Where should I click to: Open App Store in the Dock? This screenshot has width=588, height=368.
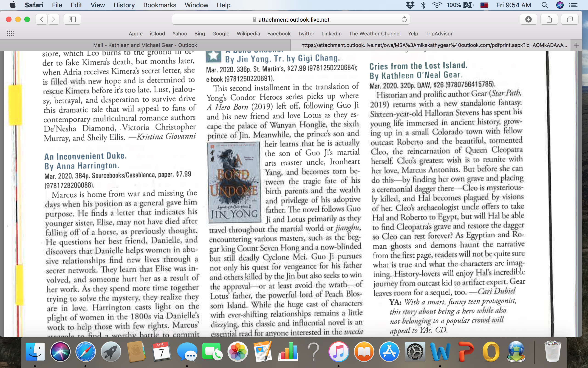[389, 351]
